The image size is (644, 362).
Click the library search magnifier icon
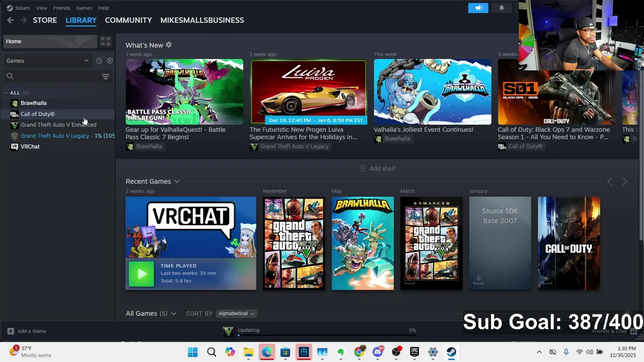[10, 76]
